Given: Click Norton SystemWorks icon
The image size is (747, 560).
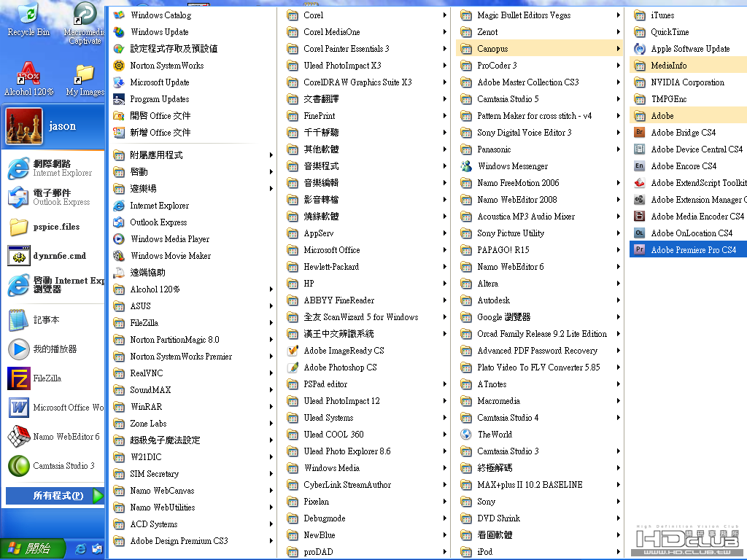Looking at the screenshot, I should click(x=119, y=65).
